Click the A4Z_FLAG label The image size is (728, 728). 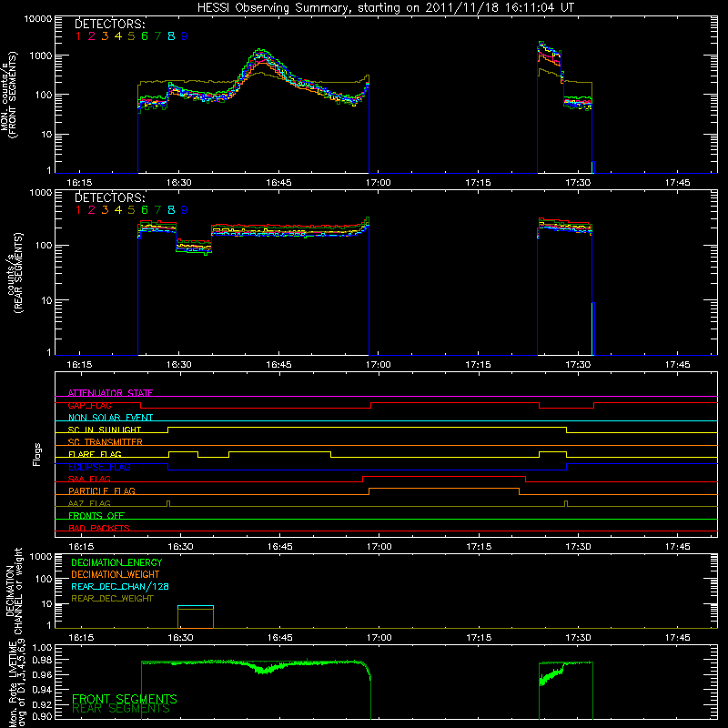(89, 503)
